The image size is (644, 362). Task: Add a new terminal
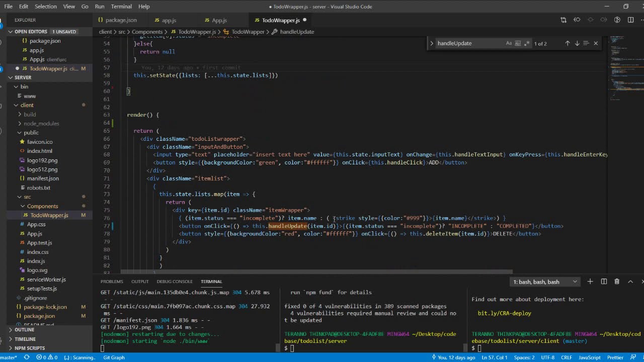(590, 282)
